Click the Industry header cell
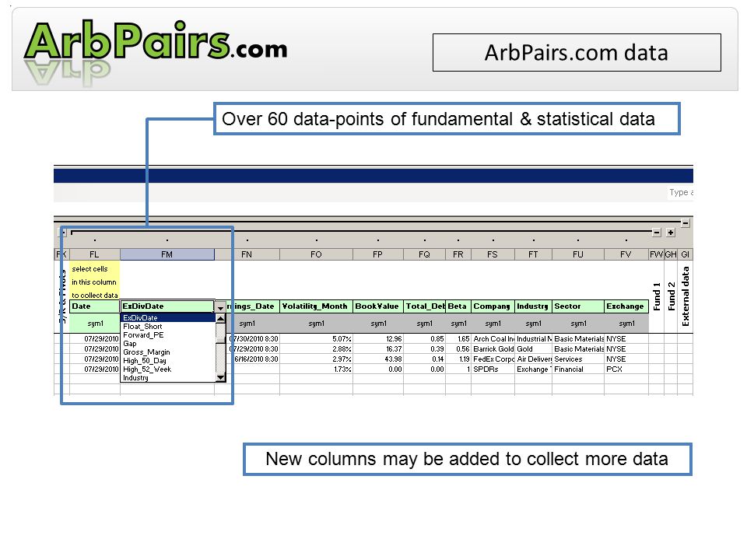The height and width of the screenshot is (560, 747). (x=533, y=306)
